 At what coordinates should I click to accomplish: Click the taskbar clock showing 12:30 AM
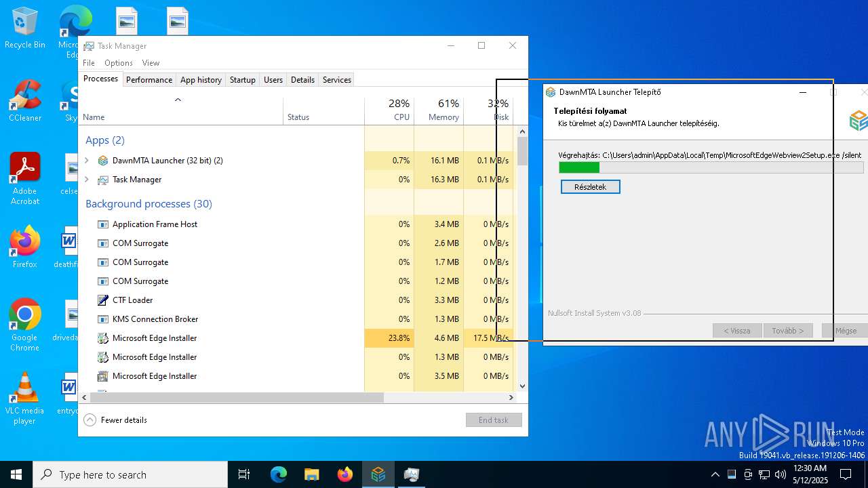click(x=810, y=474)
